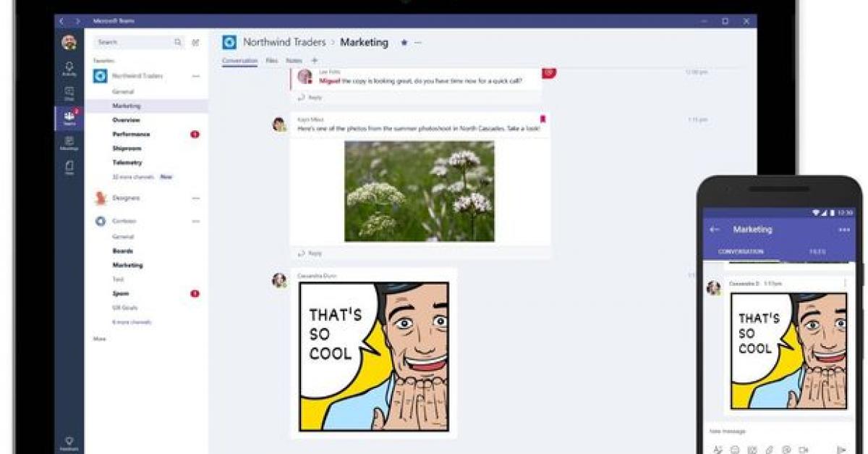Viewport: 868px width, 454px height.
Task: Tap the emoji icon in phone message bar
Action: [735, 450]
